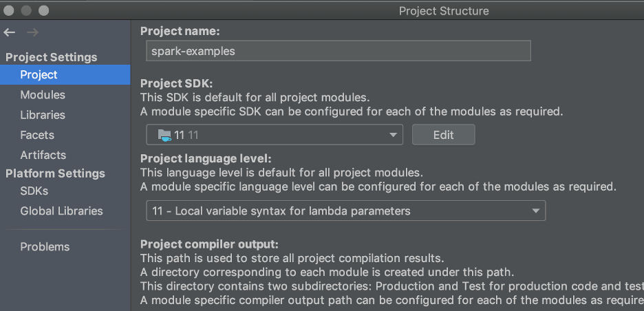
Task: Expand the Project language level dropdown arrow
Action: click(535, 211)
